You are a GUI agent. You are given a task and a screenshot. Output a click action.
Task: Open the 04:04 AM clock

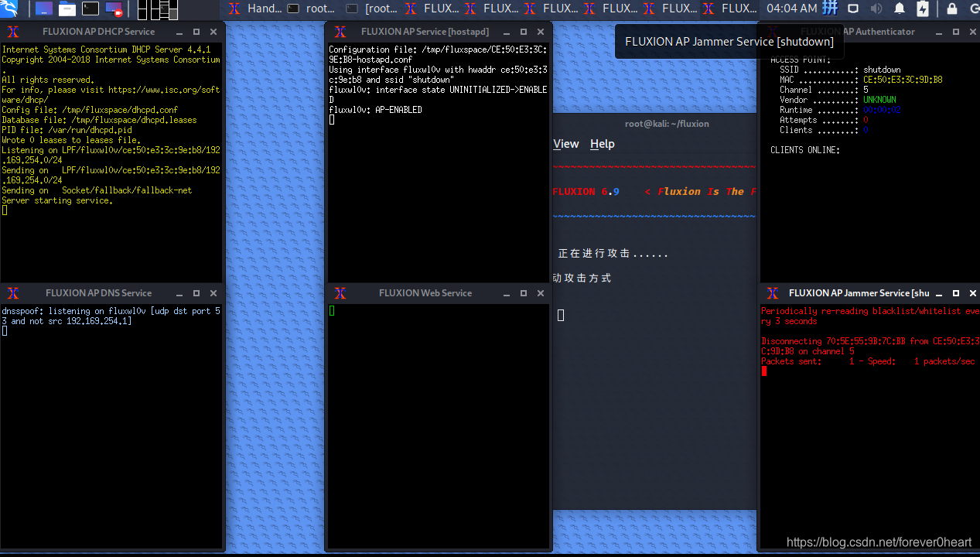(x=792, y=9)
